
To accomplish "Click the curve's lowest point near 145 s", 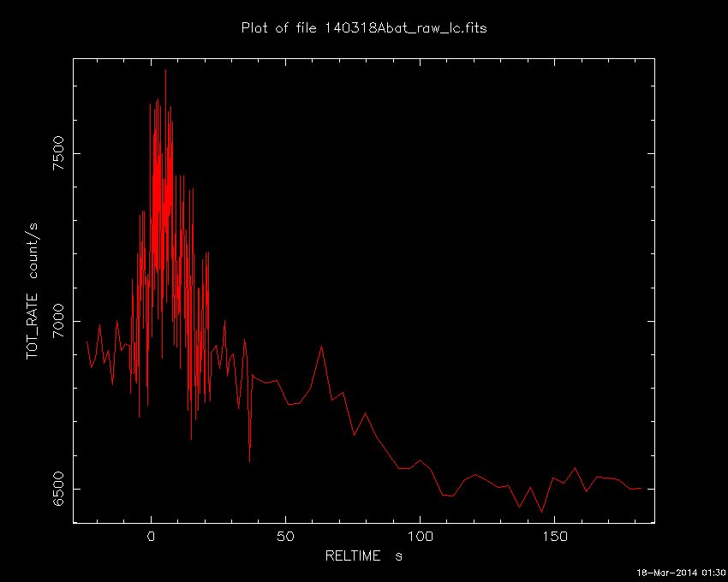I will pos(541,512).
